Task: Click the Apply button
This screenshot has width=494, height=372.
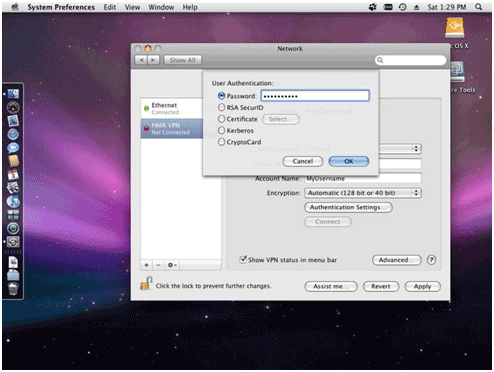Action: tap(423, 286)
